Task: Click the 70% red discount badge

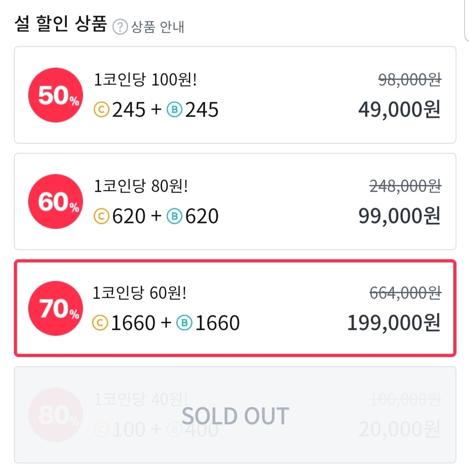Action: [x=56, y=308]
